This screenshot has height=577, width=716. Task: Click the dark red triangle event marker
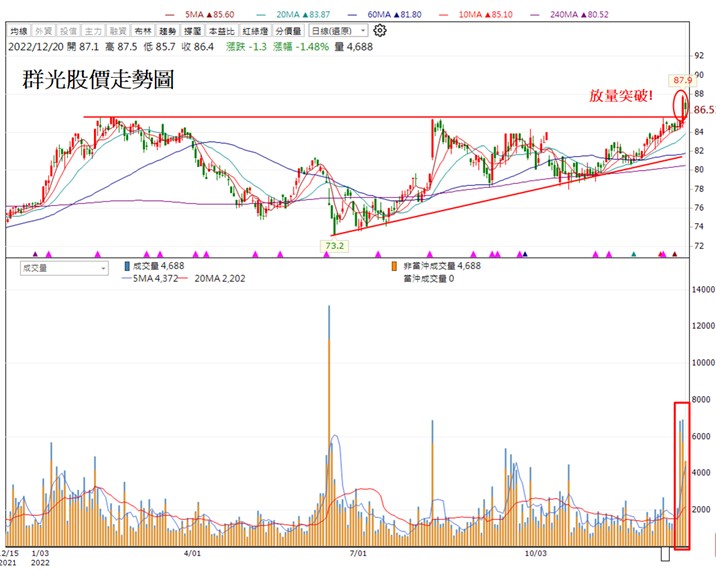tap(674, 254)
